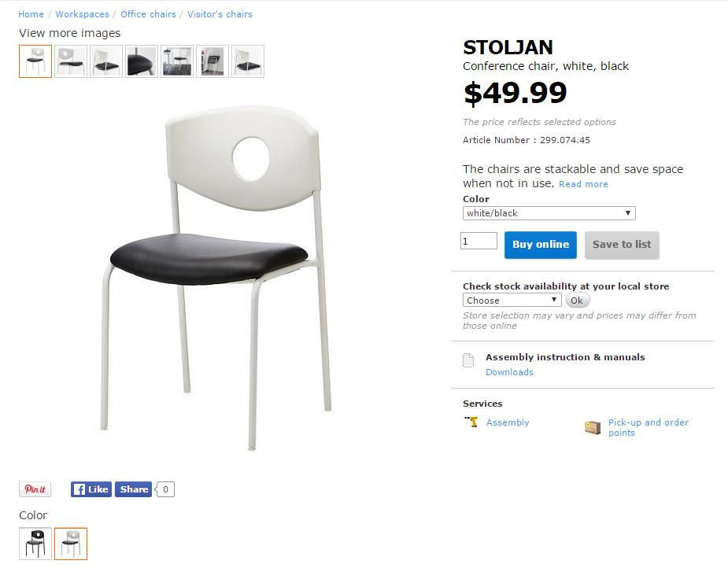Screen dimensions: 728x568
Task: Go to Workspaces in the breadcrumb
Action: coord(82,14)
